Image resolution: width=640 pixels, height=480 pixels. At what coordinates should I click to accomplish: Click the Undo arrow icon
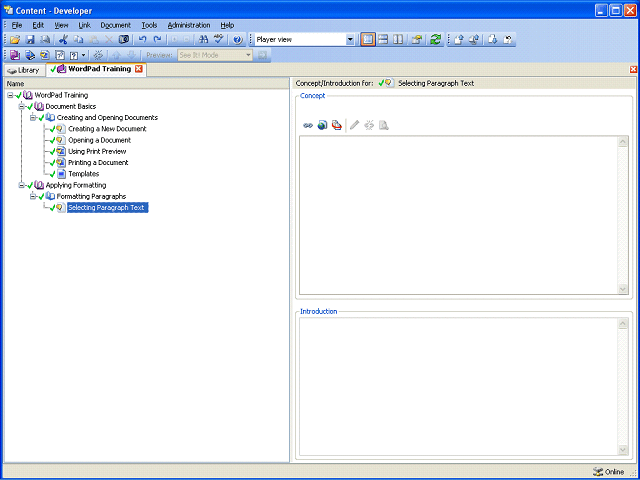coord(142,40)
